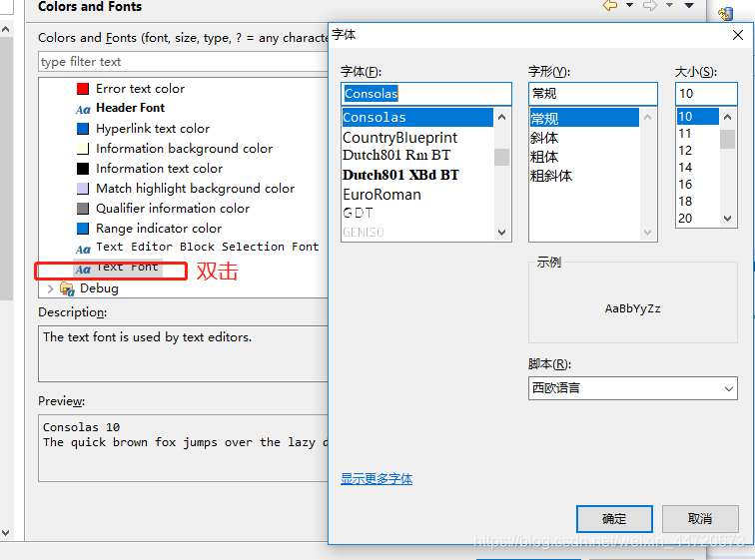Choose 常规 in the font style list

coord(584,118)
